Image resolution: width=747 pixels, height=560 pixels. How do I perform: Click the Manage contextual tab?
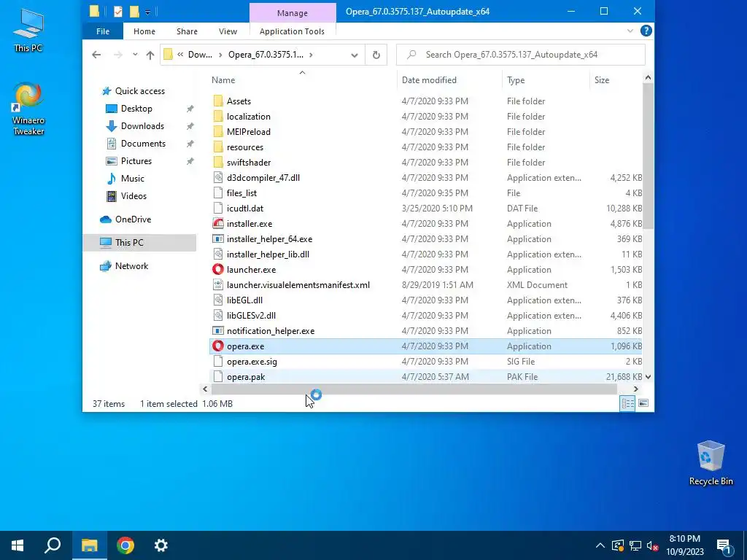293,13
